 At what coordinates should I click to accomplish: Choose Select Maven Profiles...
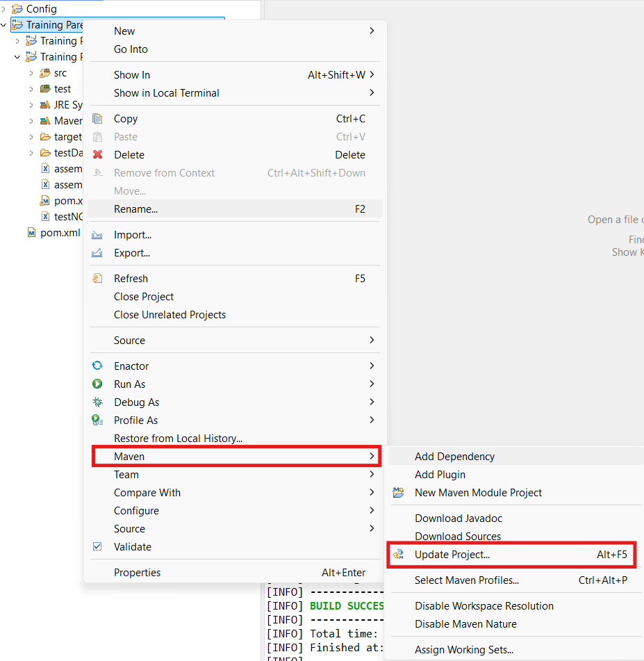516,580
